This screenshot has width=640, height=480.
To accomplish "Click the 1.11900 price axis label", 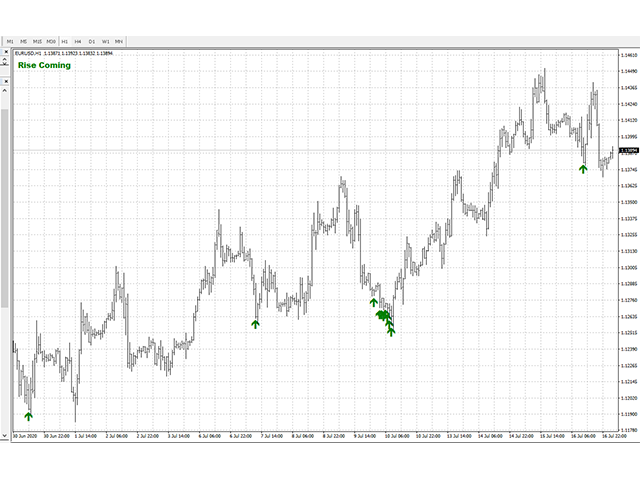I will [x=629, y=414].
